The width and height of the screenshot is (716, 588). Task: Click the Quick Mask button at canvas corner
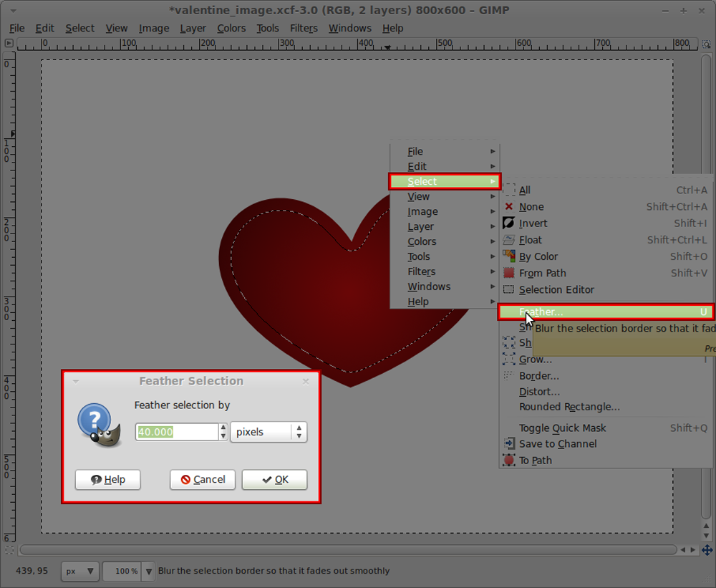[9, 549]
